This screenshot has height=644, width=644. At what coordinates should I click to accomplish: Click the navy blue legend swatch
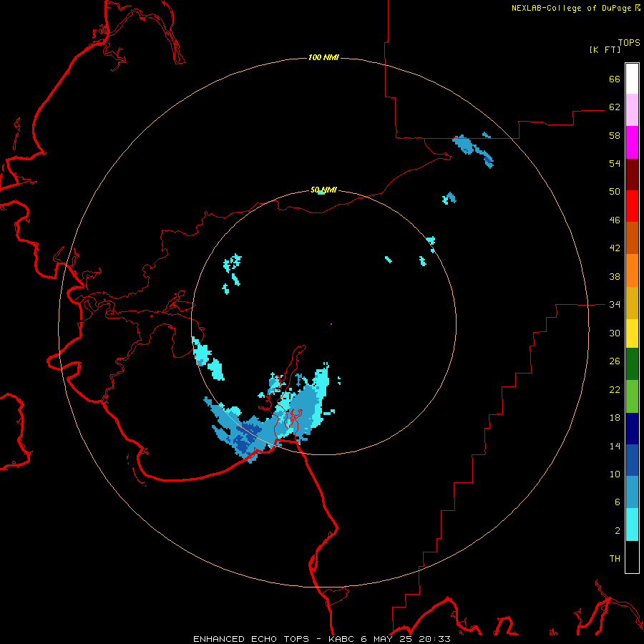tap(632, 429)
